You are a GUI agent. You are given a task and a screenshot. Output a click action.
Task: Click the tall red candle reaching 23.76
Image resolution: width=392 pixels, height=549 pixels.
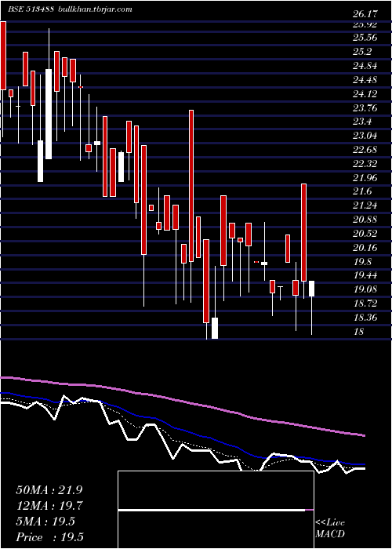pyautogui.click(x=191, y=186)
